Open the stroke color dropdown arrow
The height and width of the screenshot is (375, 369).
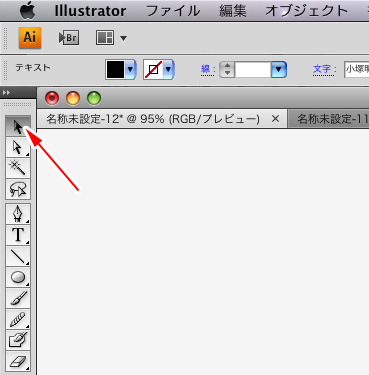tap(169, 70)
